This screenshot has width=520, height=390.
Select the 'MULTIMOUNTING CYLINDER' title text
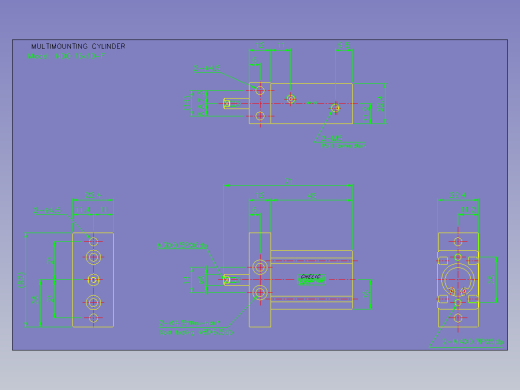(x=78, y=46)
